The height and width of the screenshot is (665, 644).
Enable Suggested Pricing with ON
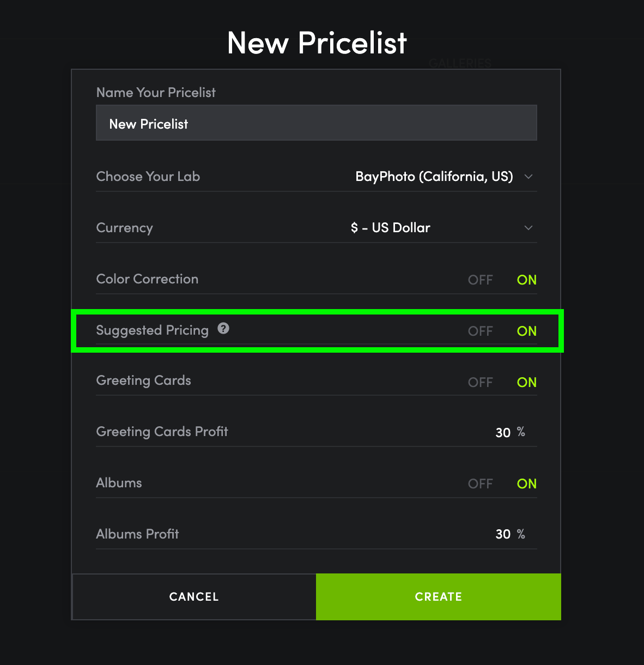tap(526, 331)
